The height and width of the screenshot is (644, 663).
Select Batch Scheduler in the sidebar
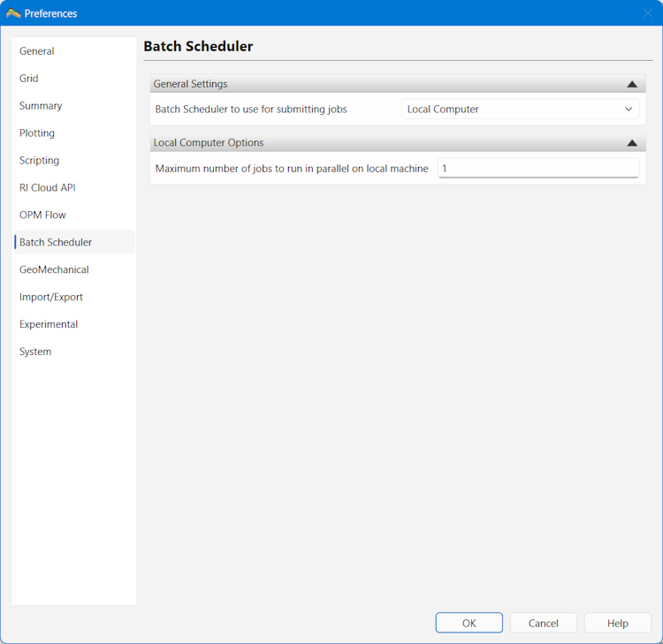click(x=74, y=242)
